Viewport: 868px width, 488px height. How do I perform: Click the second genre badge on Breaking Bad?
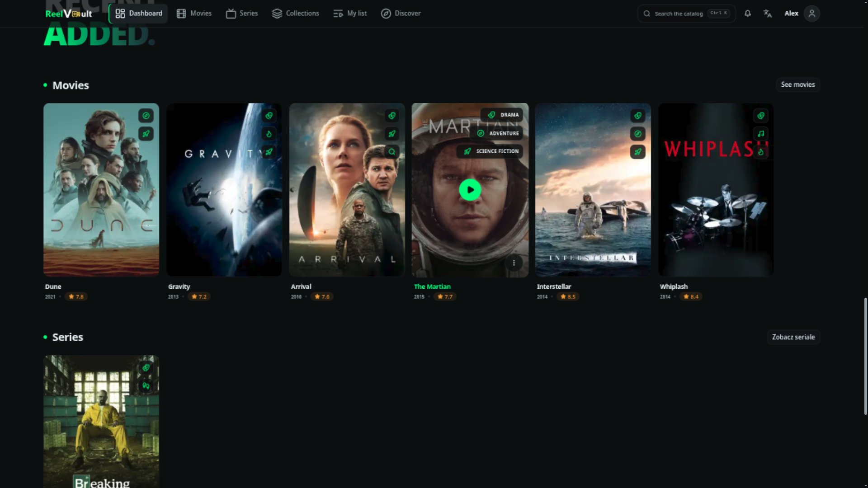pos(146,386)
